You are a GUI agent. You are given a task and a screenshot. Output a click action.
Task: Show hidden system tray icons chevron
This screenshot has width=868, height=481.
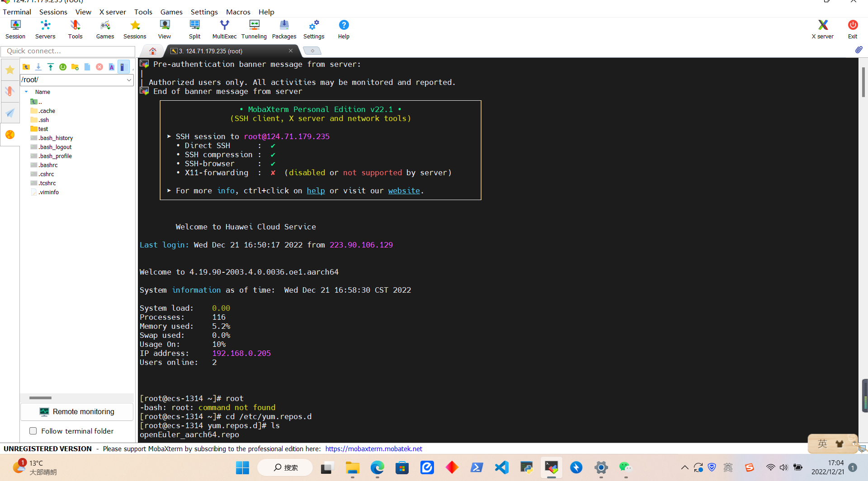(x=684, y=467)
